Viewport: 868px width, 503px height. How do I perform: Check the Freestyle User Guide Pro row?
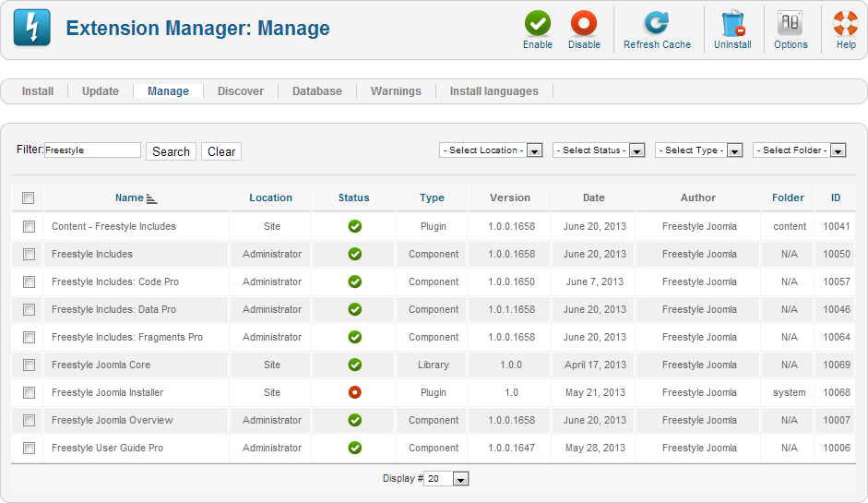click(29, 449)
